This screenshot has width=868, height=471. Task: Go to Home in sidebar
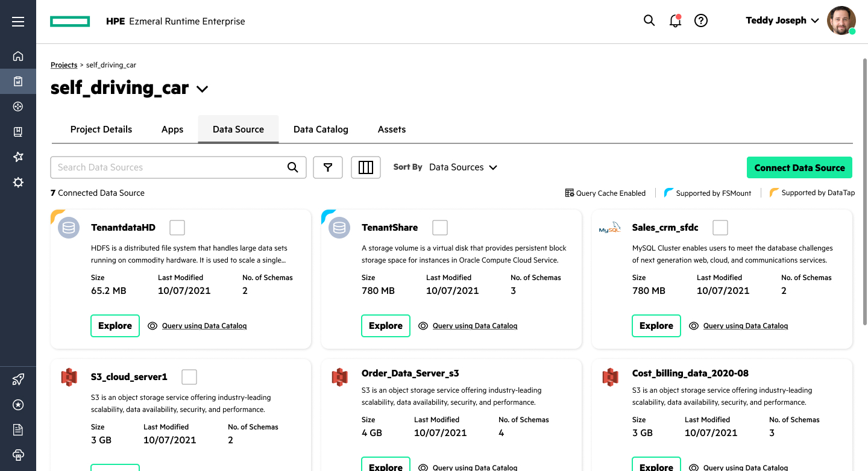pyautogui.click(x=18, y=56)
